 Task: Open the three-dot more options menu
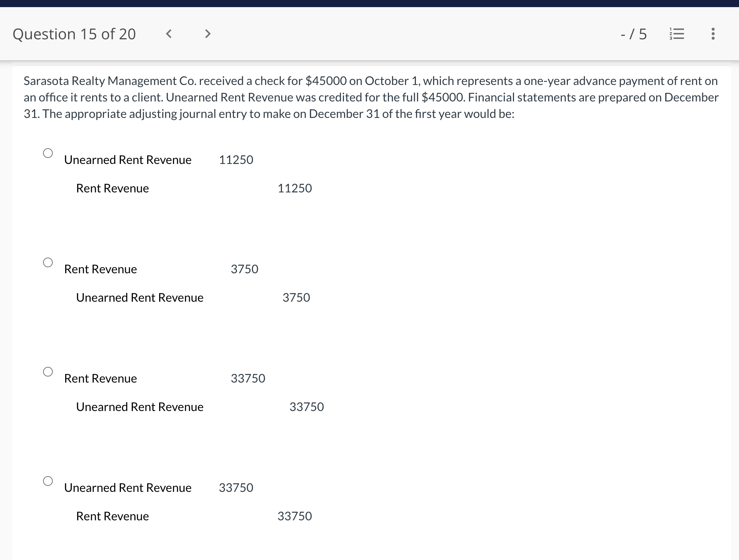(713, 34)
